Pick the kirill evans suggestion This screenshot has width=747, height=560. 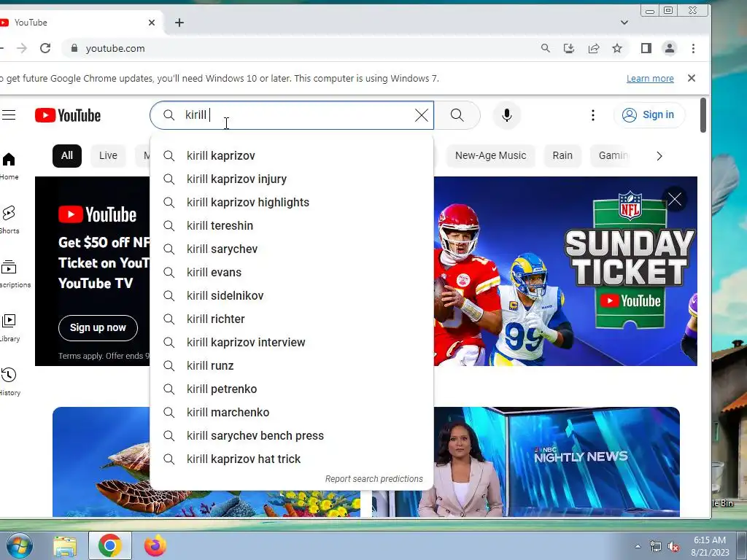click(x=292, y=273)
